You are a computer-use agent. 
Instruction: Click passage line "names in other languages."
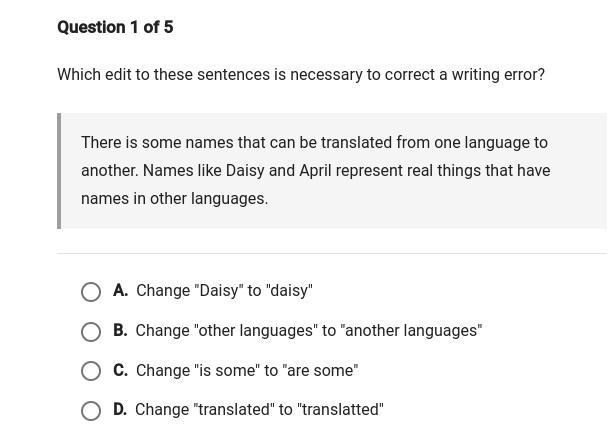pos(174,199)
